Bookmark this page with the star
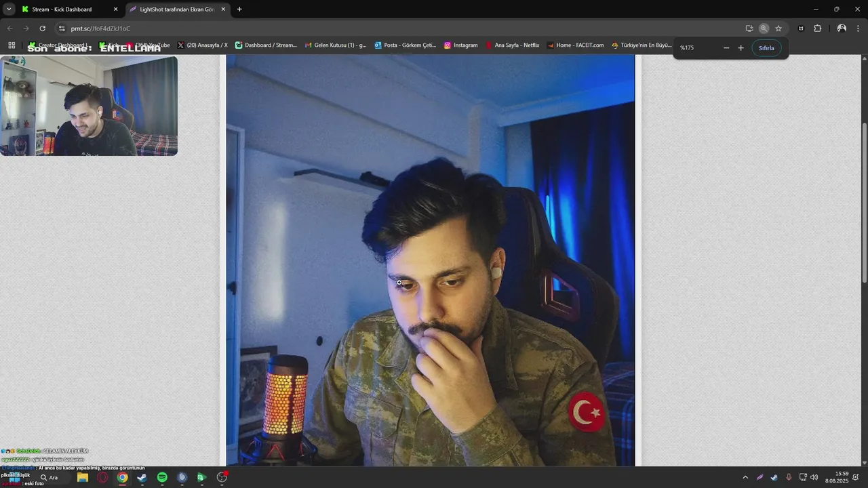This screenshot has width=868, height=488. click(x=778, y=28)
